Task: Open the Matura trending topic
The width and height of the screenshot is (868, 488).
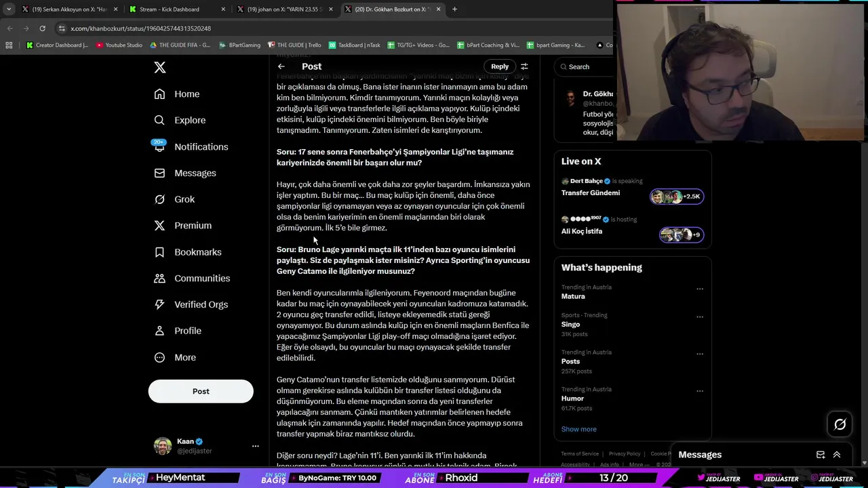Action: 573,296
